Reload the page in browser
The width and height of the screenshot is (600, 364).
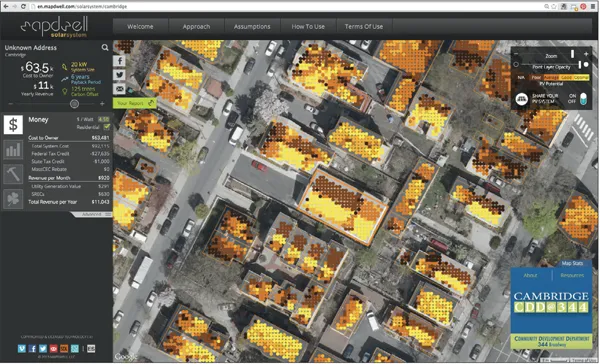tap(23, 7)
